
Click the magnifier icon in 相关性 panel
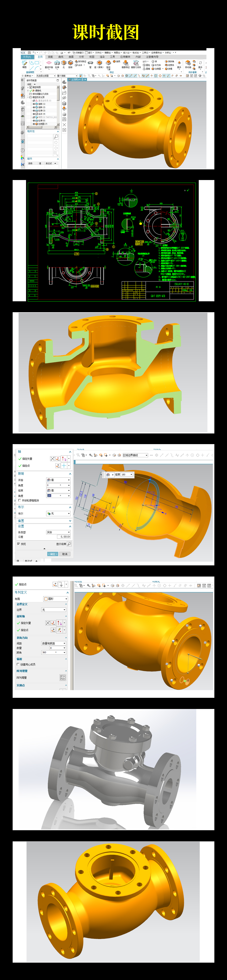coord(56,137)
